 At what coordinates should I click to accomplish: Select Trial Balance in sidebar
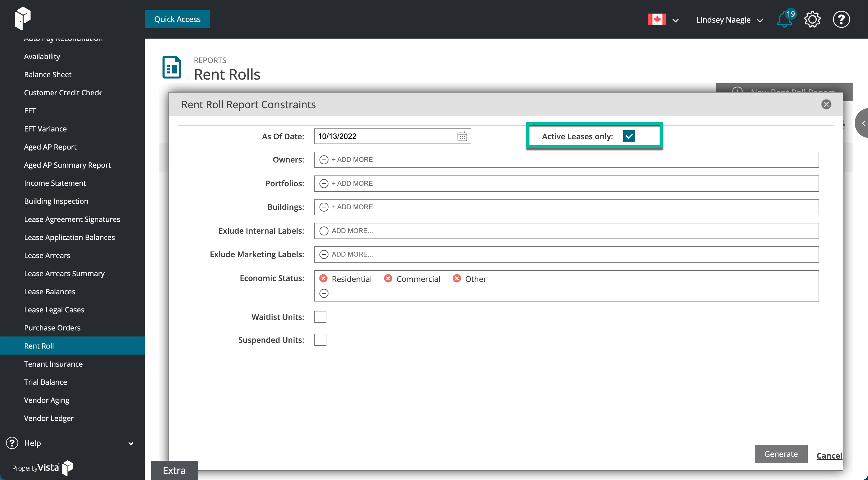pos(46,382)
